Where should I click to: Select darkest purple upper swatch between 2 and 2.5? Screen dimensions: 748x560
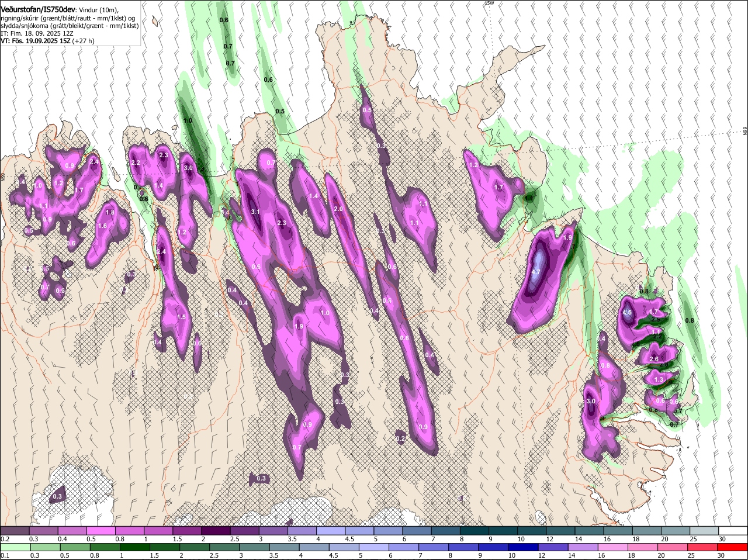[x=216, y=531]
